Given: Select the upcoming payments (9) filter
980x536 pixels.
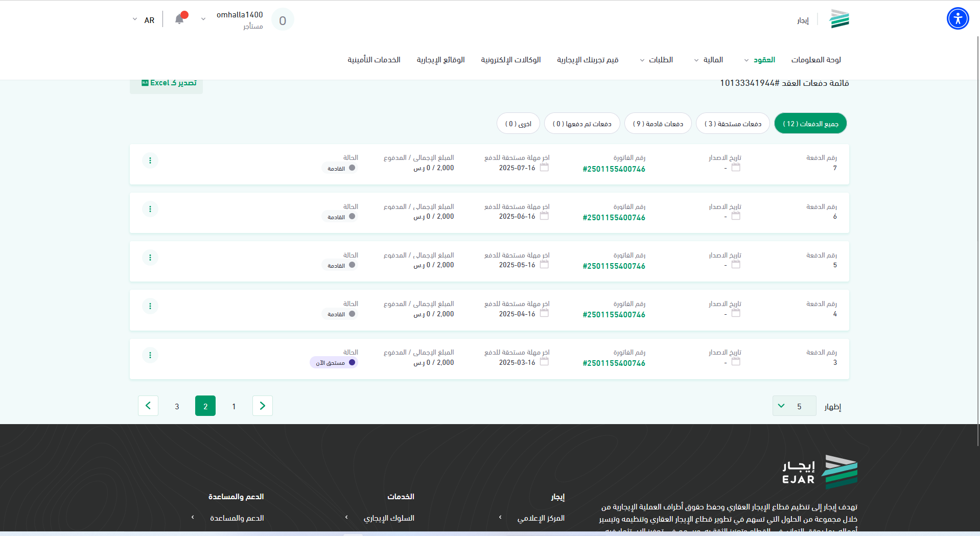Looking at the screenshot, I should 658,124.
